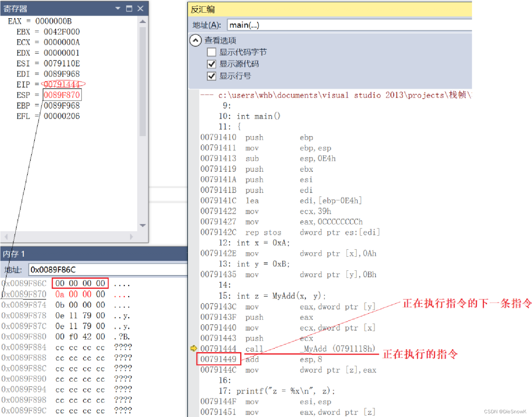Click disassembly address 0079143C mov line
Image resolution: width=532 pixels, height=417 pixels.
218,307
